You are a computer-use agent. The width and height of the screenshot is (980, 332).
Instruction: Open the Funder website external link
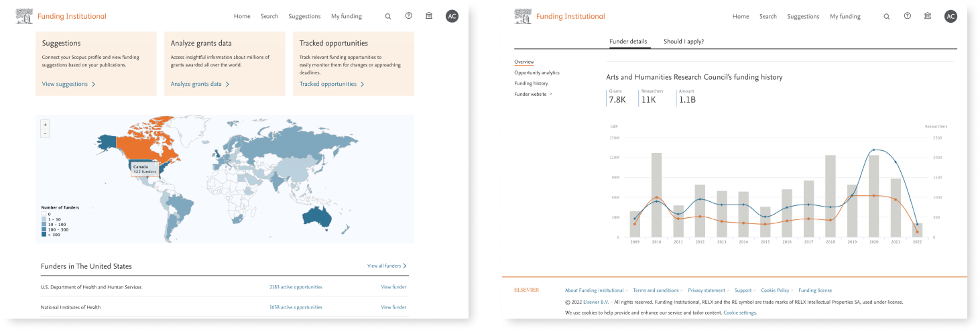[533, 94]
